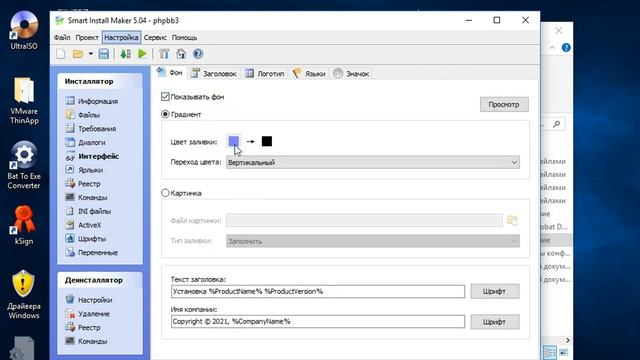Click Шрифт button beside Имя компании
This screenshot has height=360, width=640.
click(495, 322)
